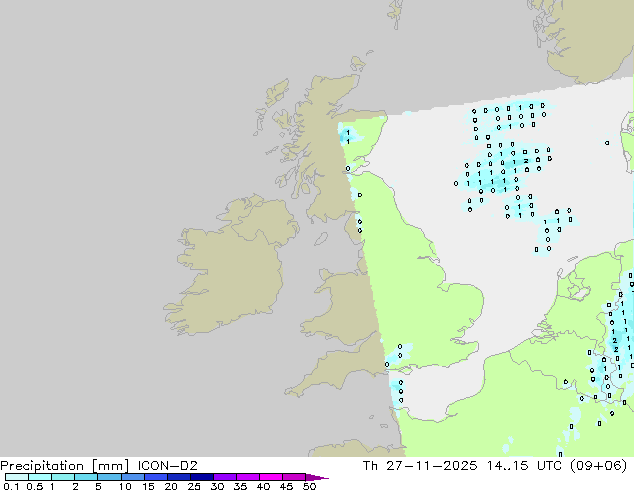This screenshot has height=490, width=634.
Task: Click the '(09+06)' forecast run label
Action: point(607,465)
